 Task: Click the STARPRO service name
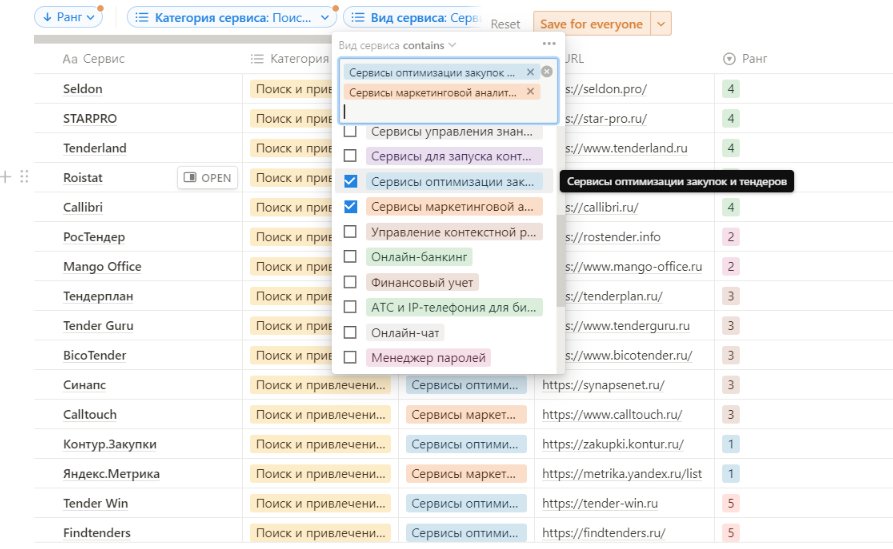[90, 118]
